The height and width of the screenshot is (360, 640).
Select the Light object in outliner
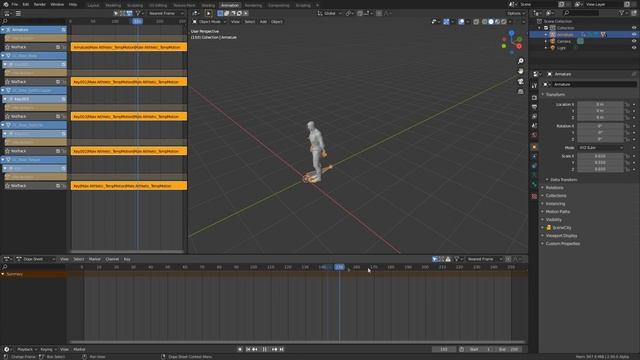point(561,48)
